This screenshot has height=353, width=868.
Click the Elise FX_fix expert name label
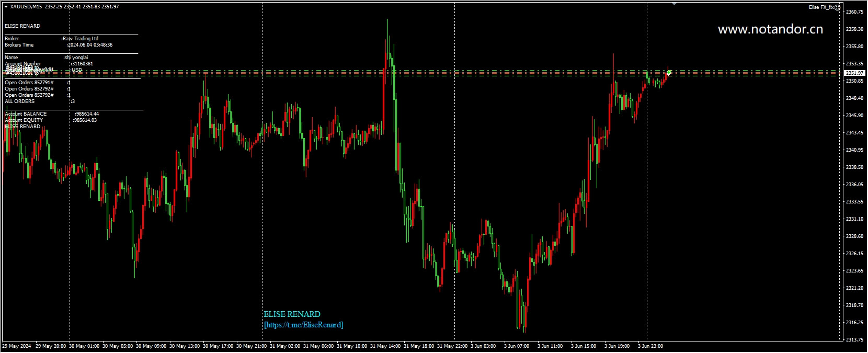point(821,7)
